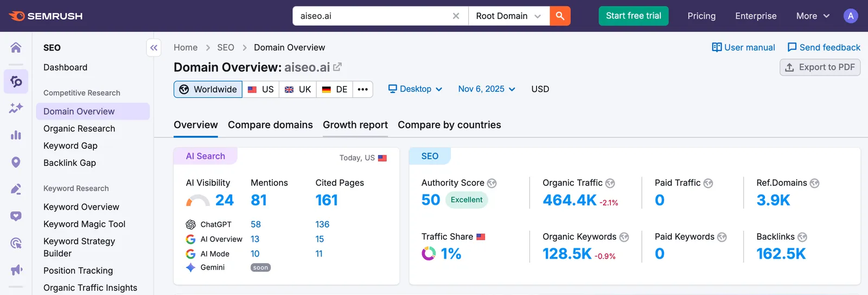Expand the More menu in header
This screenshot has width=868, height=295.
pyautogui.click(x=813, y=16)
